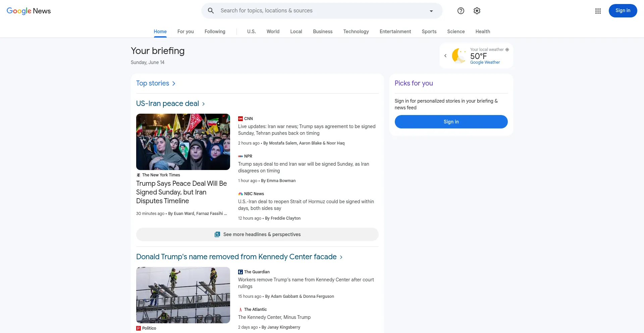The width and height of the screenshot is (644, 333).
Task: Click See more headlines & perspectives
Action: tap(257, 234)
